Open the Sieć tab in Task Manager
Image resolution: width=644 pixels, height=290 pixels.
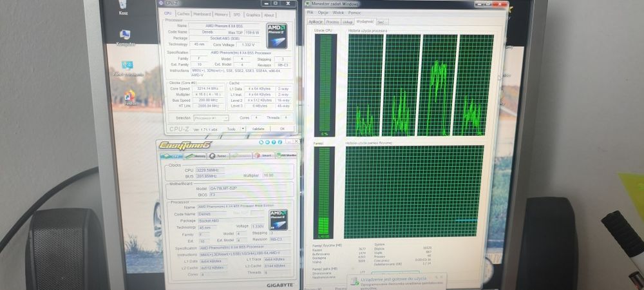pos(381,22)
